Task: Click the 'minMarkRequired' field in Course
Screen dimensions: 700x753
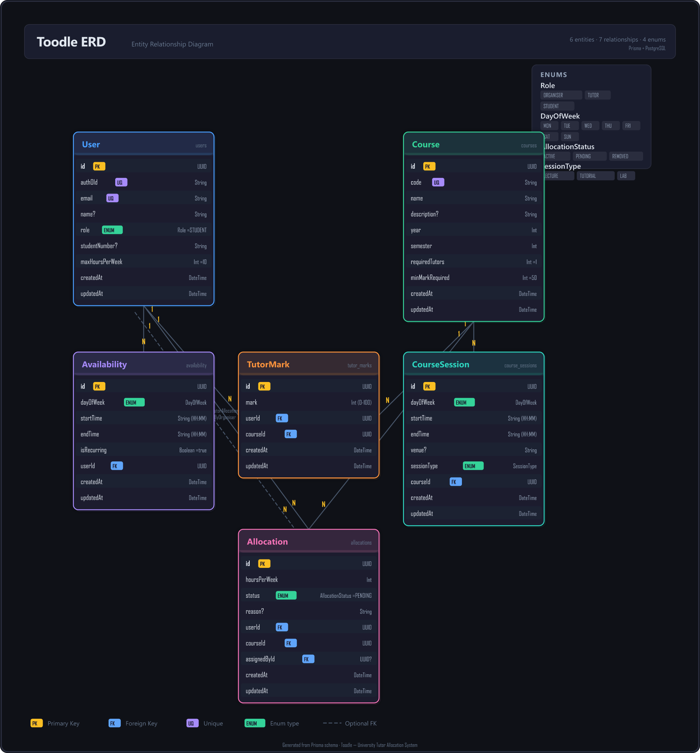Action: [x=430, y=278]
